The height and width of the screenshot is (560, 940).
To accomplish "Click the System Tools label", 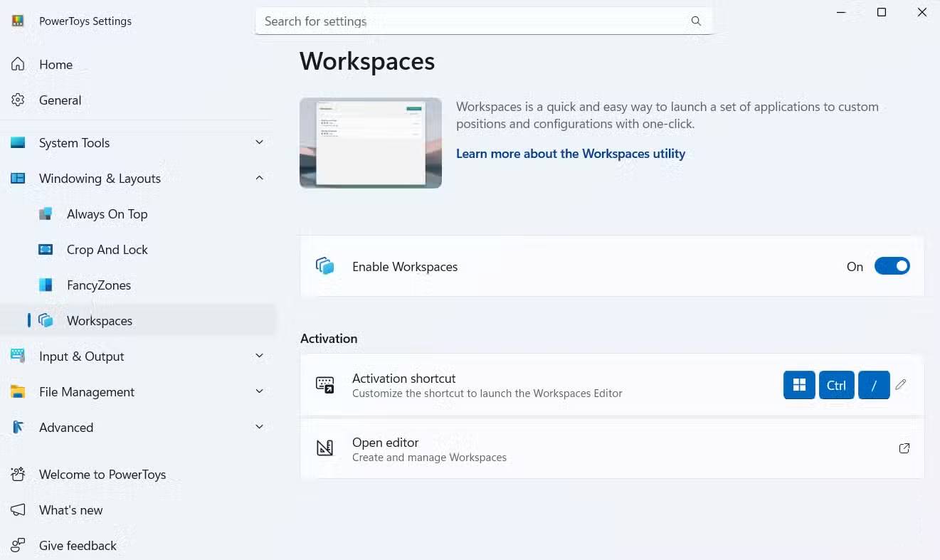I will coord(75,143).
